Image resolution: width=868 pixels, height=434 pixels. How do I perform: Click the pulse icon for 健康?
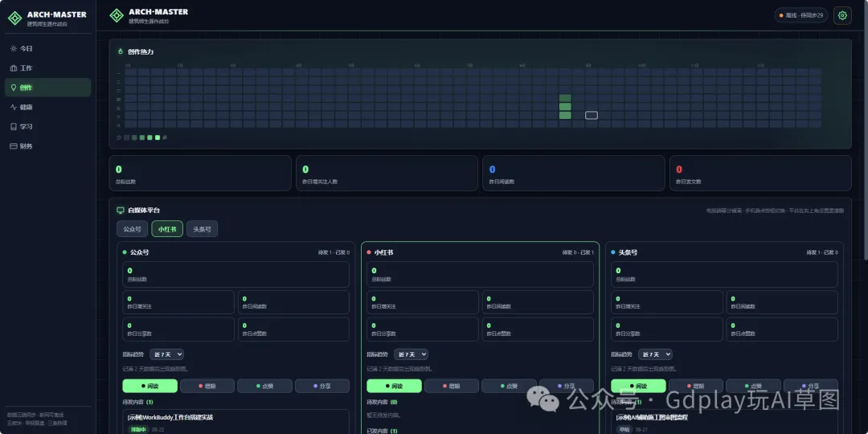coord(14,107)
